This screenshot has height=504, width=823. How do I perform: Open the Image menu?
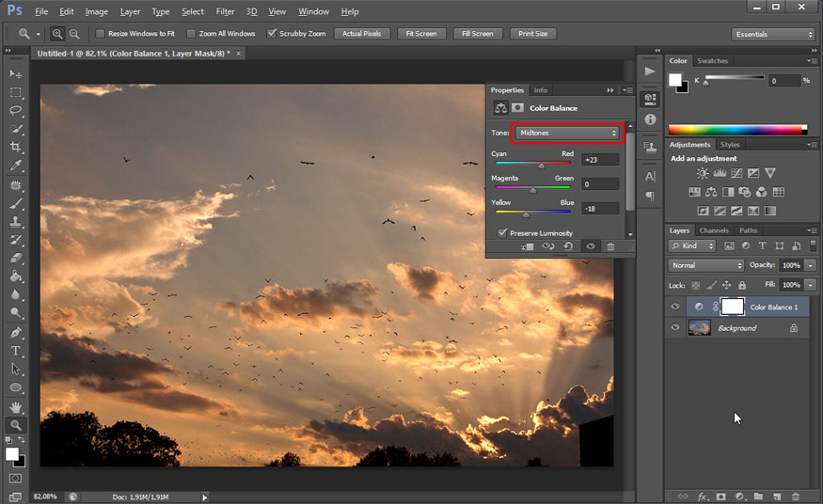(x=97, y=11)
